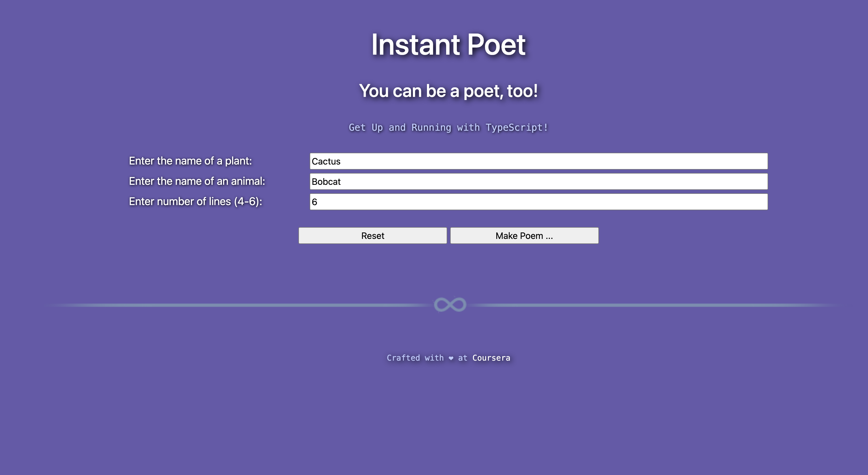Open the Coursera link in footer
The width and height of the screenshot is (868, 475).
pos(491,358)
